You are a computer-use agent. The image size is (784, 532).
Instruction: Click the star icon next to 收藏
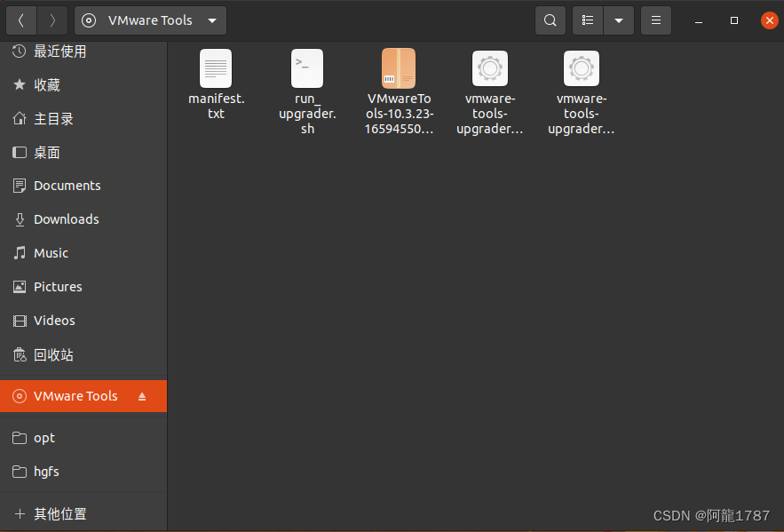pos(19,84)
